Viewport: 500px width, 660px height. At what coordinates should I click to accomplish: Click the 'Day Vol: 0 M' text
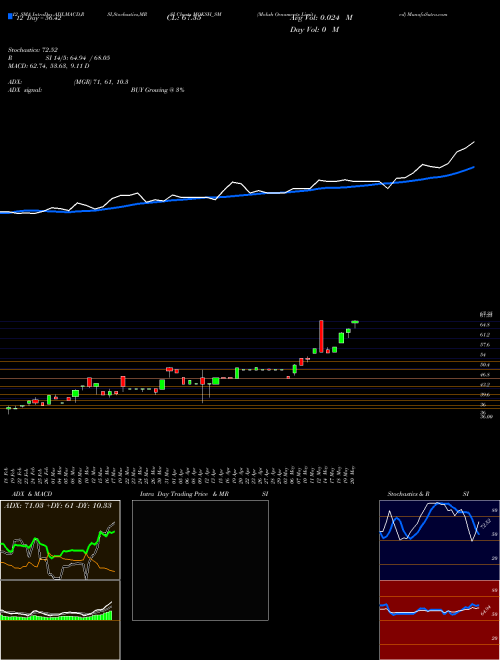tap(314, 29)
